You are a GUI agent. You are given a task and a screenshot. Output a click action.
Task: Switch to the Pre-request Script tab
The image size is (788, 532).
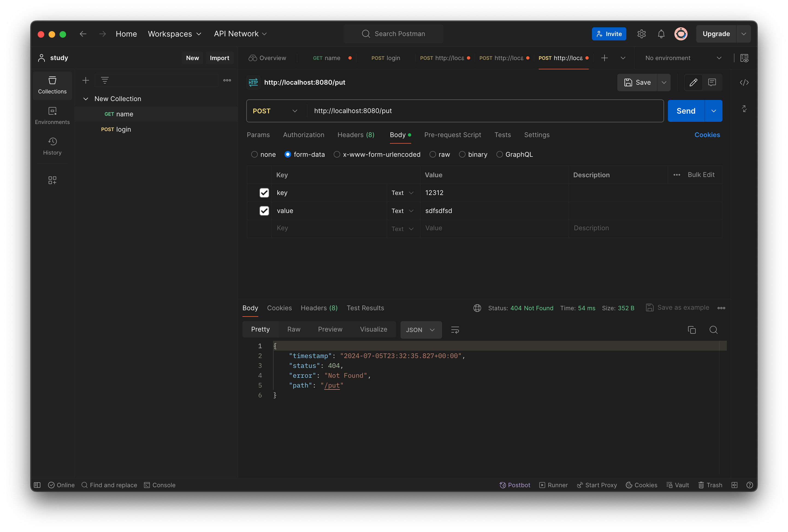point(452,135)
